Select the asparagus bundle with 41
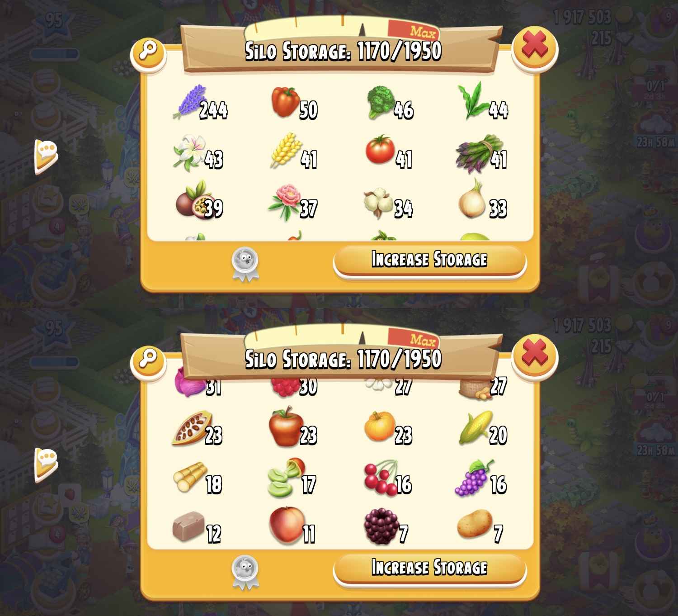Image resolution: width=678 pixels, height=616 pixels. click(x=481, y=154)
